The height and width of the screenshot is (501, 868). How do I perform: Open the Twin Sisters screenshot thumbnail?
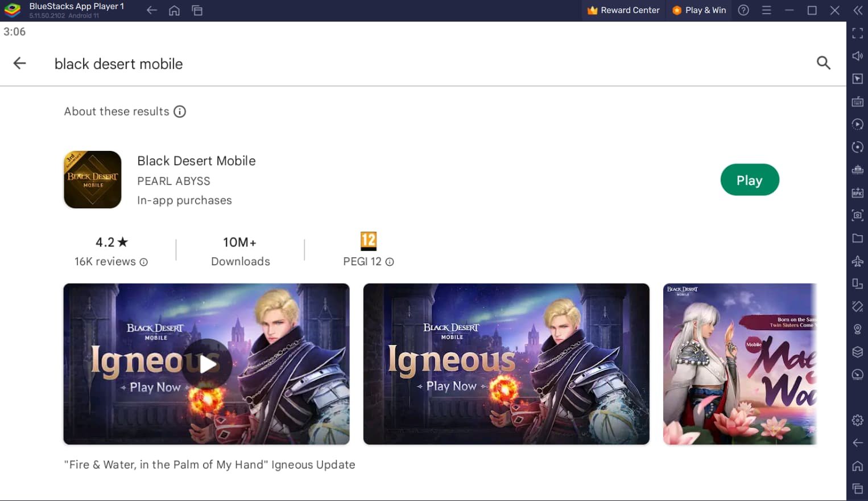[x=740, y=364]
